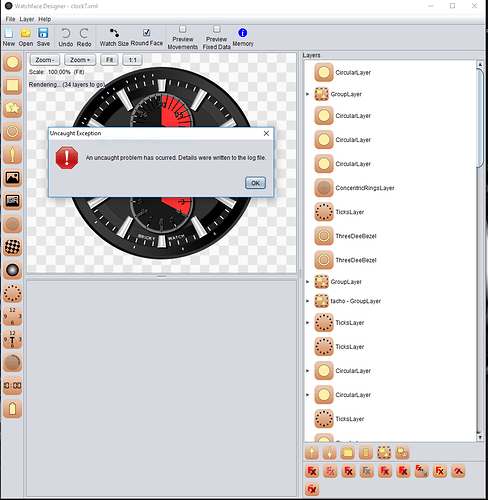Expand the first GroupLayer in Layers

coord(308,94)
